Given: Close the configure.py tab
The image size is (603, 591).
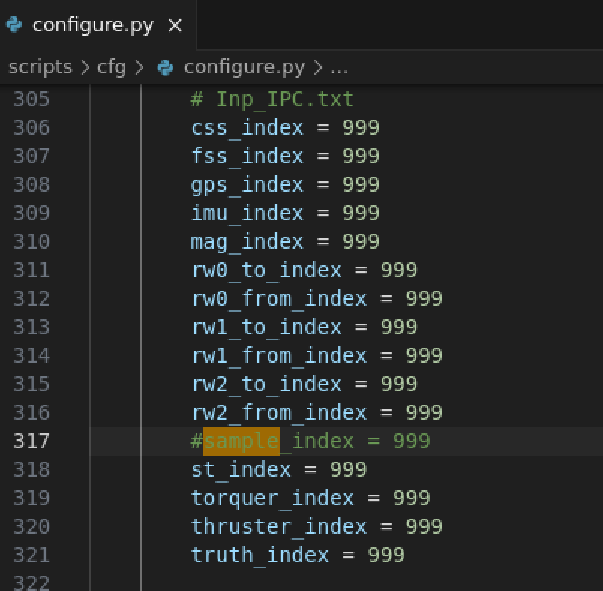Looking at the screenshot, I should tap(175, 25).
